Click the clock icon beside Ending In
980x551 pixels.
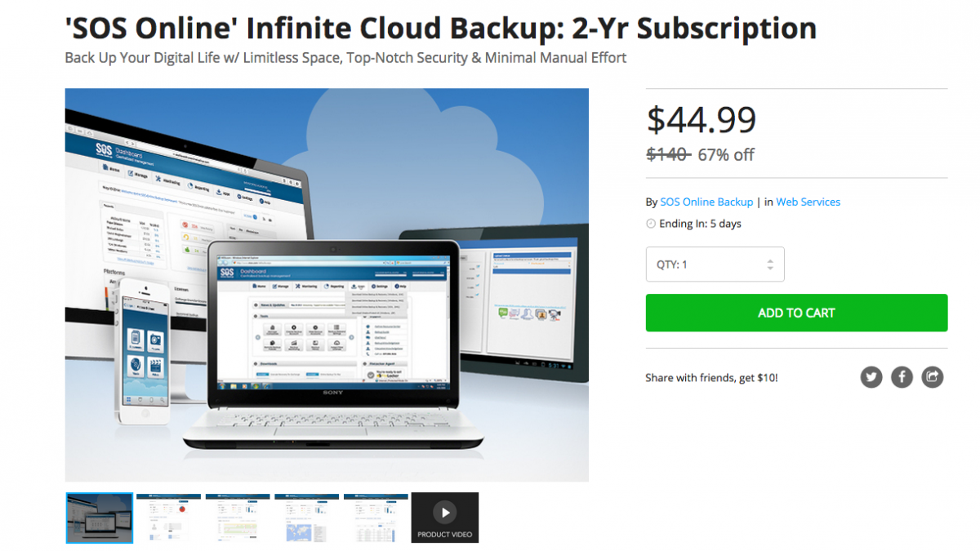point(651,224)
